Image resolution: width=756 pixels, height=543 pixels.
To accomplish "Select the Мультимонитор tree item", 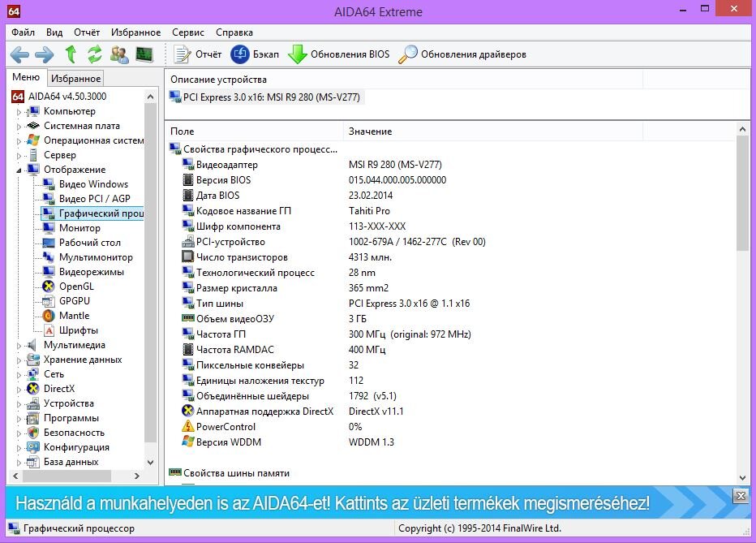I will [96, 257].
